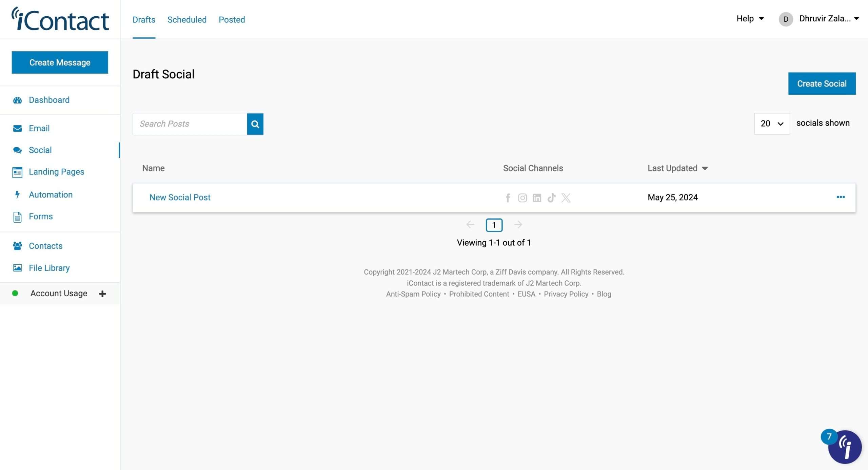Open Automation in the sidebar

tap(51, 195)
